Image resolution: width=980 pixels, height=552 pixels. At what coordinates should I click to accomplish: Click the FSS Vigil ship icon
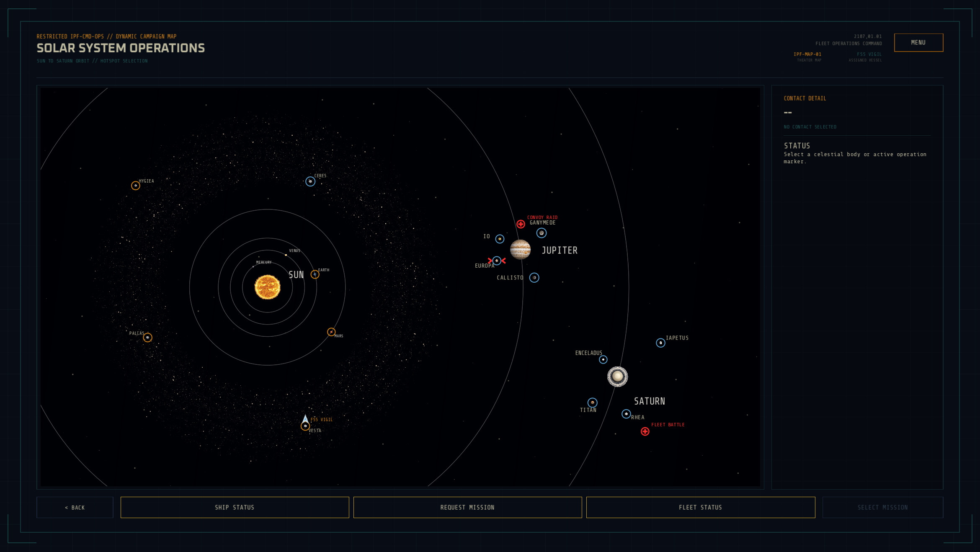[x=305, y=419]
